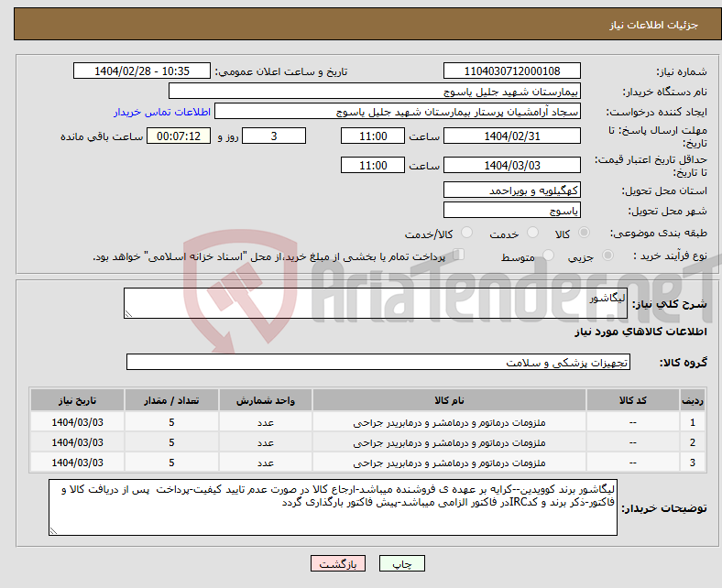
Task: Click the بازگشت (back) button
Action: [x=337, y=563]
